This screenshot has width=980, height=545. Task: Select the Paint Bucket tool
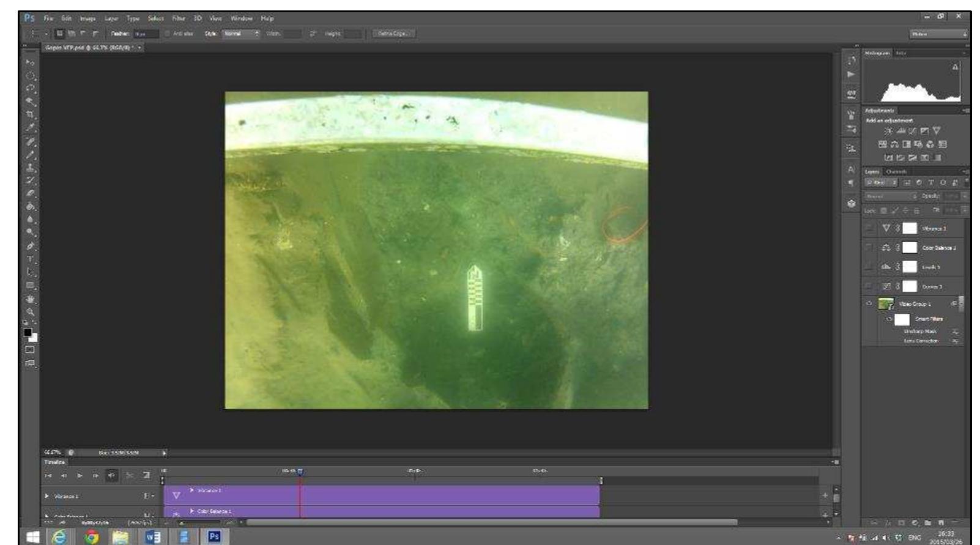[x=30, y=206]
